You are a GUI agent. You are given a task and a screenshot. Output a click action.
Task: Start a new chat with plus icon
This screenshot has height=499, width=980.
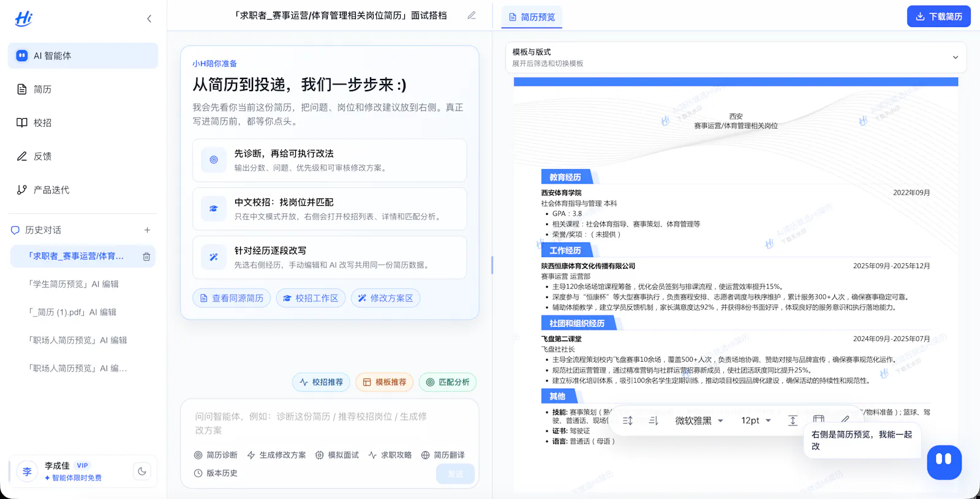[x=147, y=230]
